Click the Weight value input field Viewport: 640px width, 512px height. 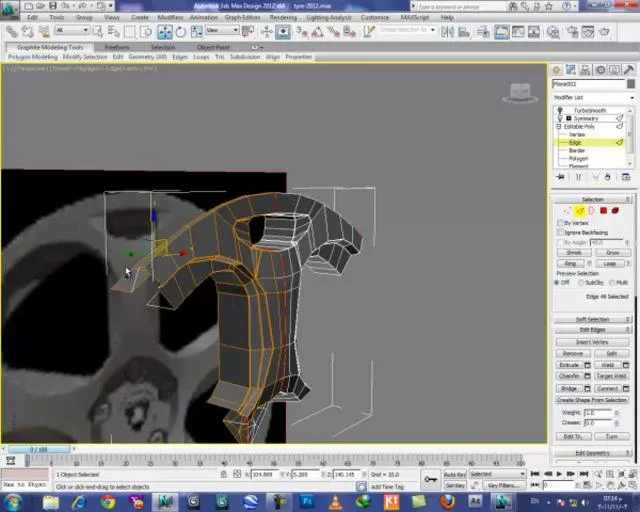tap(598, 413)
